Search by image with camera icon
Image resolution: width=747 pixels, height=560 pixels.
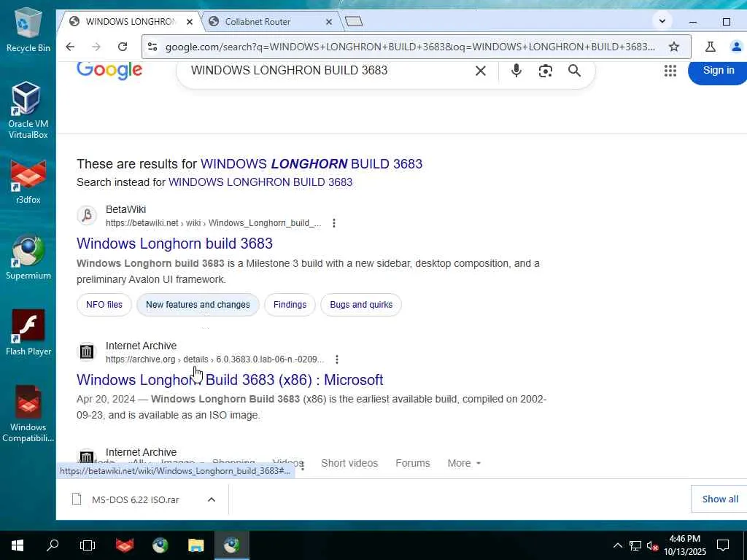tap(546, 71)
